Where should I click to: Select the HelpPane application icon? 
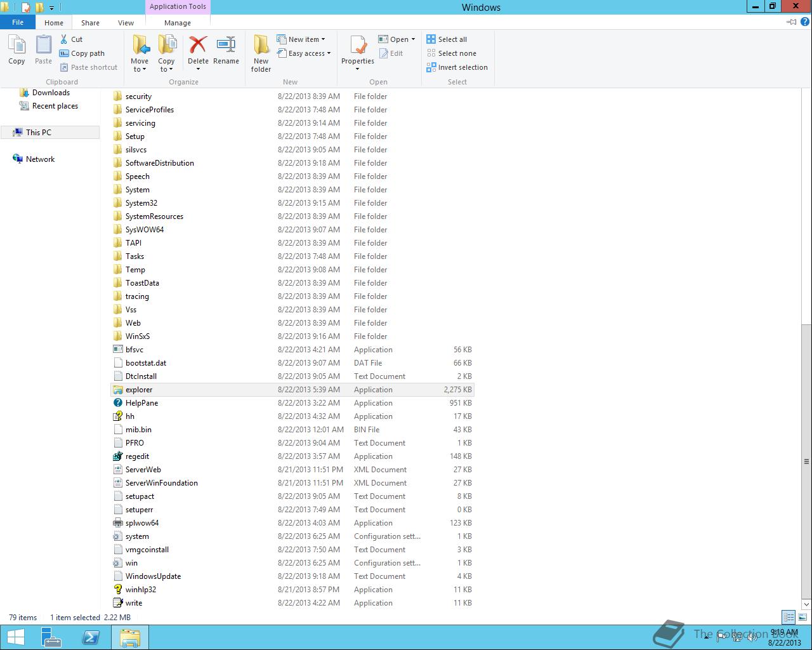117,403
